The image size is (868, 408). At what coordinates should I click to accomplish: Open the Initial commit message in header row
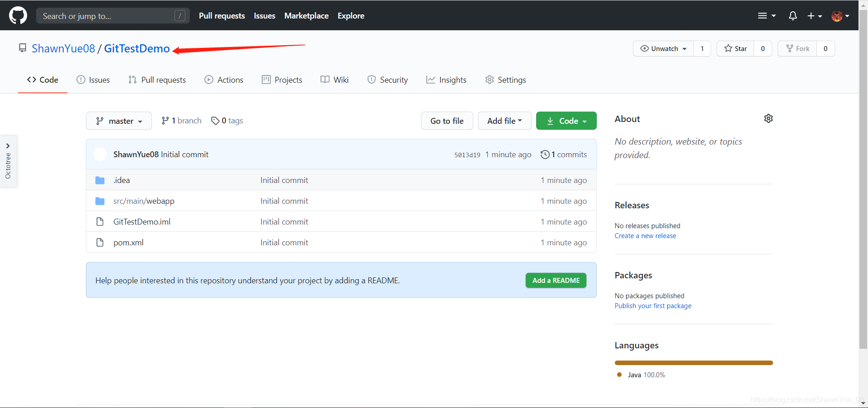pos(185,155)
